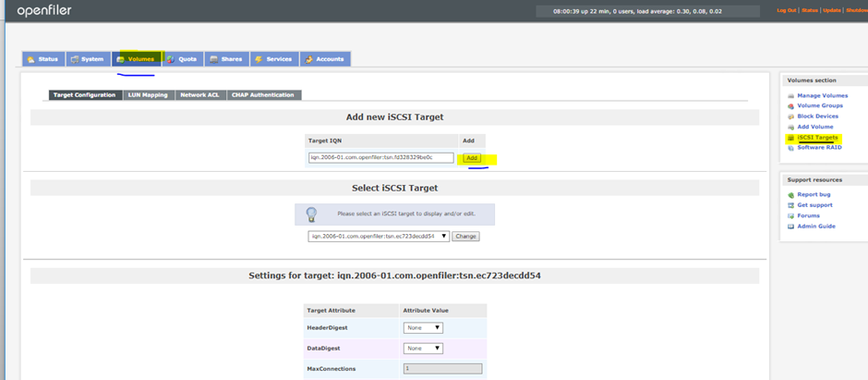The image size is (868, 380).
Task: Click the lightbulb hint icon
Action: tap(312, 214)
